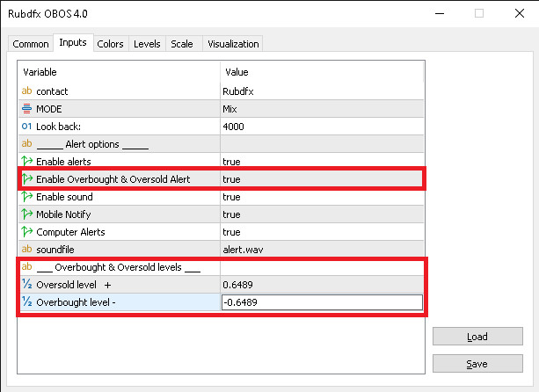Click the '01' integer icon beside Look back
Viewport: 539px width, 392px height.
point(26,126)
